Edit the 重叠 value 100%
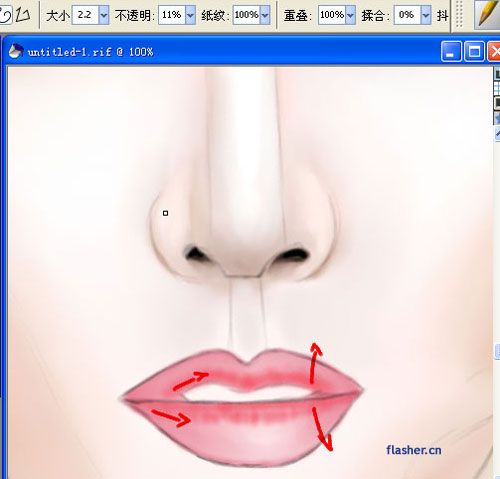 click(x=332, y=15)
